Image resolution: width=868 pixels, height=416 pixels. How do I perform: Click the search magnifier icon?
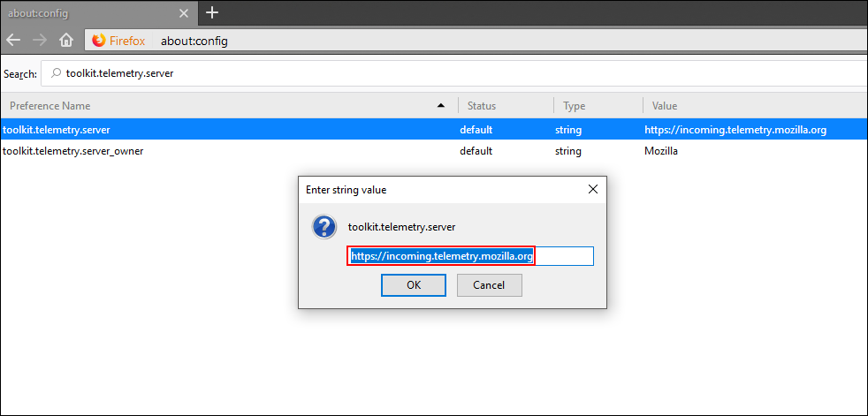56,73
